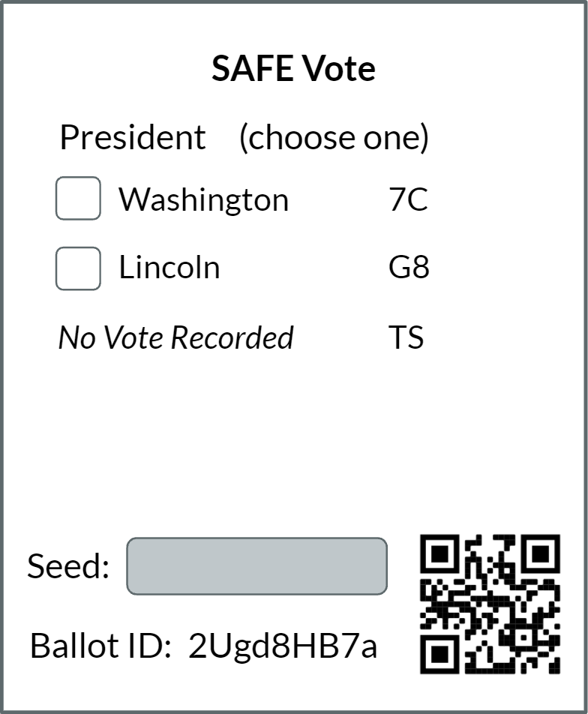Click the QR code image
The image size is (588, 714).
(x=490, y=604)
